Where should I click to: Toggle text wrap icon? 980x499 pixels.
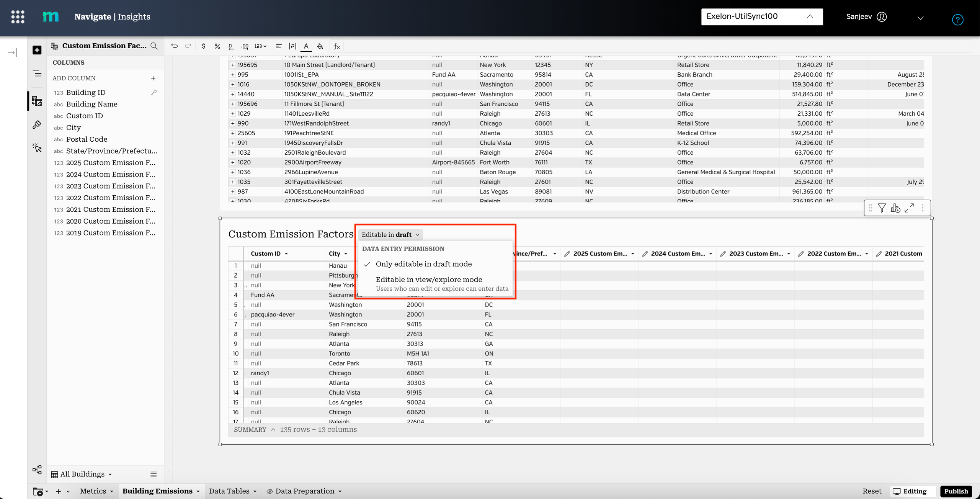point(292,46)
